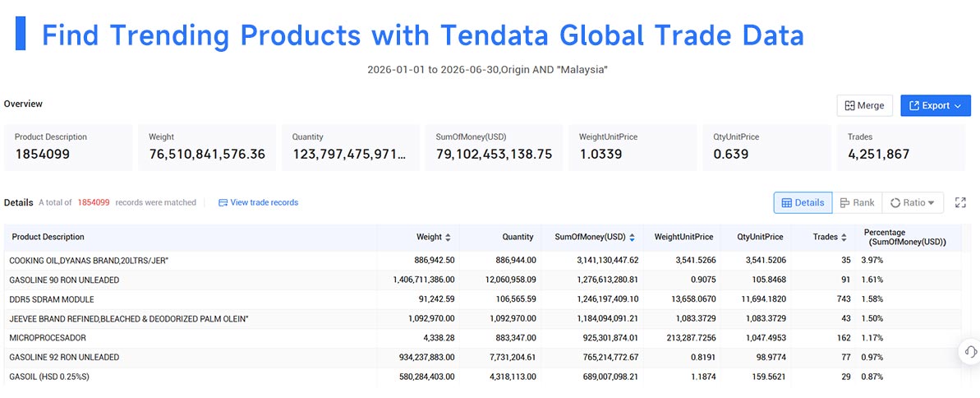Click the Merge button

[x=864, y=106]
